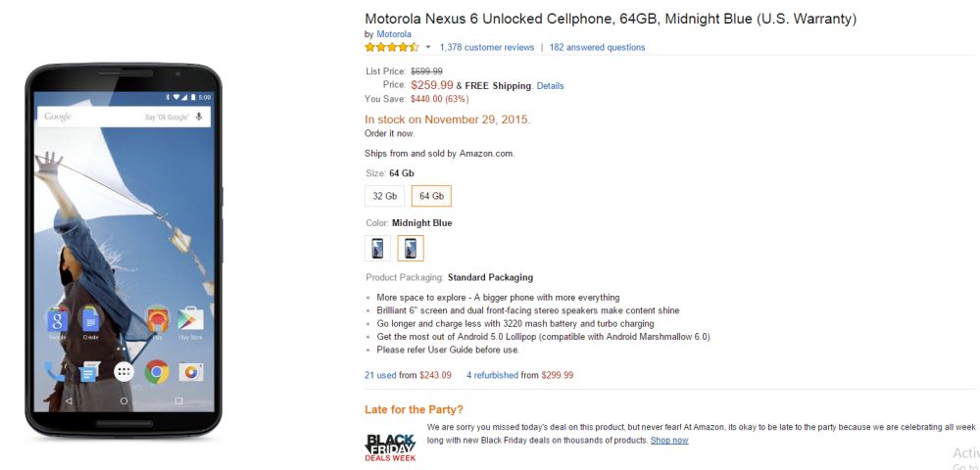Viewport: 980px width, 470px height.
Task: Click the microphone icon in the phone's search bar
Action: (199, 117)
